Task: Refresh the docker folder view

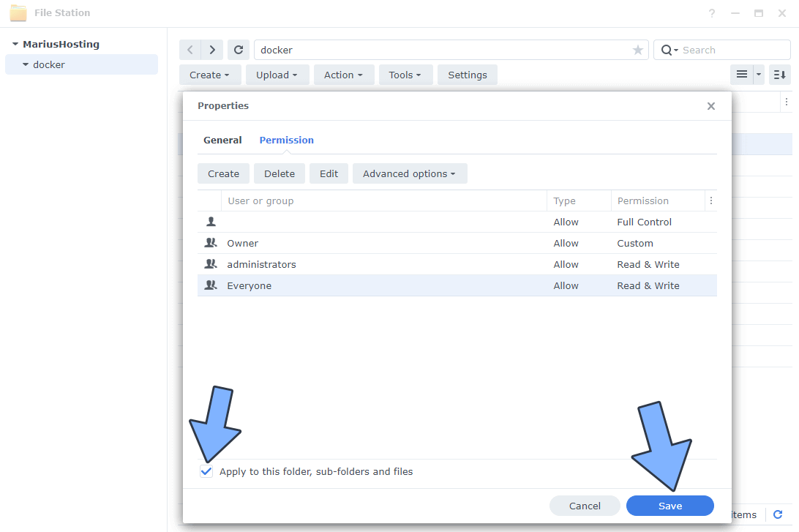Action: point(238,50)
